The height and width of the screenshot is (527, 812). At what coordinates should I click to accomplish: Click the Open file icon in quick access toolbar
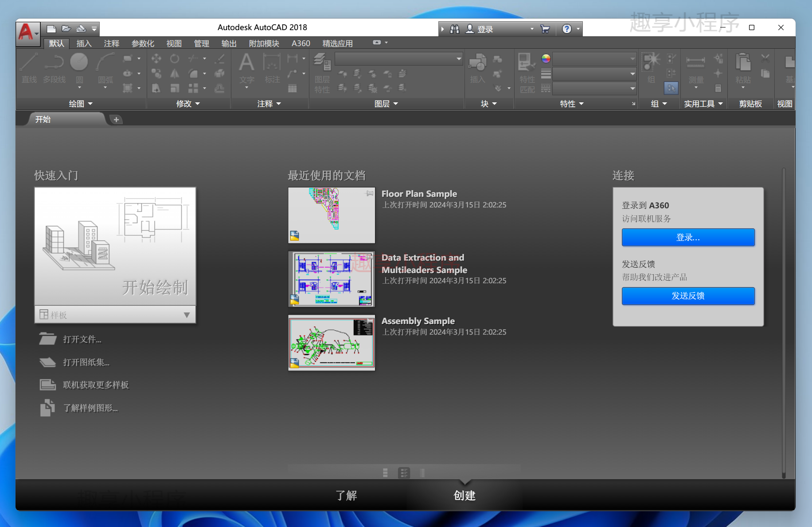66,29
